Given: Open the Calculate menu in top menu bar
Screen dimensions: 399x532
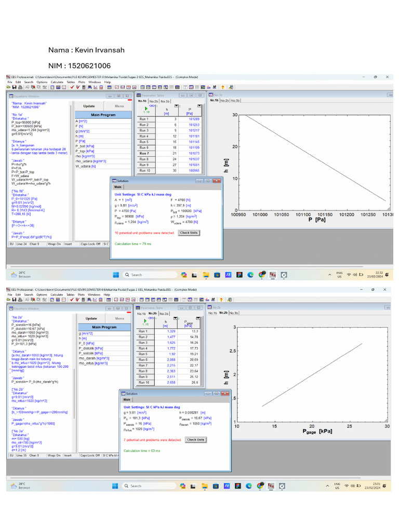Looking at the screenshot, I should pyautogui.click(x=57, y=82).
